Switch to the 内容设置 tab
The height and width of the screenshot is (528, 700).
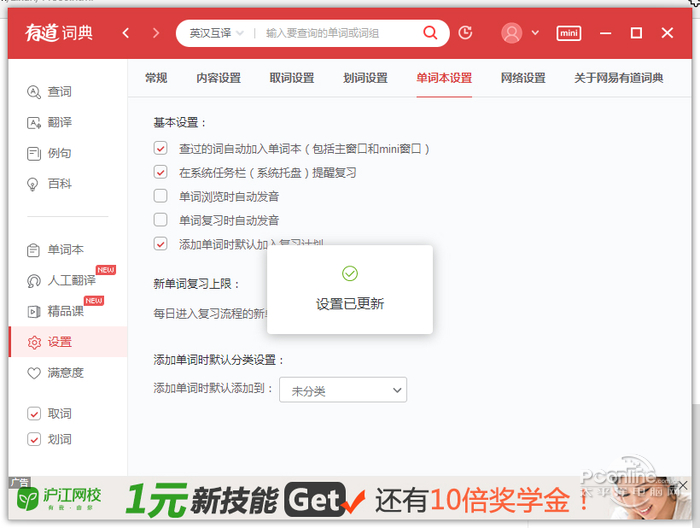click(x=219, y=78)
